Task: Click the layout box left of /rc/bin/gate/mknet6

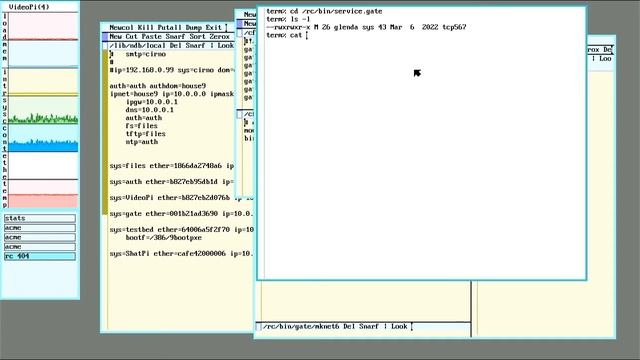Action: [x=258, y=327]
